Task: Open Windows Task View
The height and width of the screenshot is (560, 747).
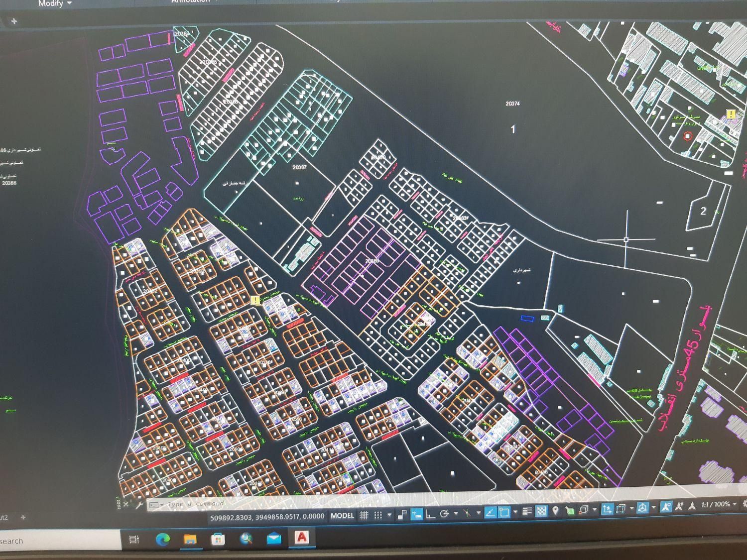Action: [x=134, y=540]
